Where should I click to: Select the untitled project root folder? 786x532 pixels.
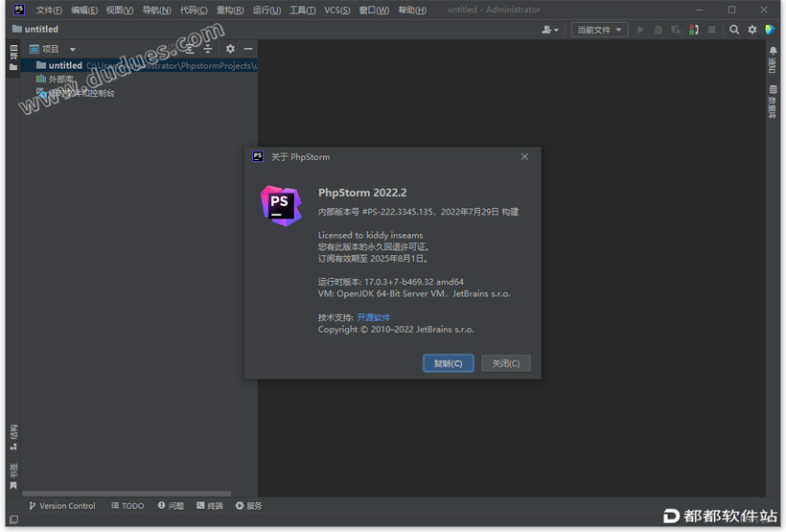tap(139, 66)
